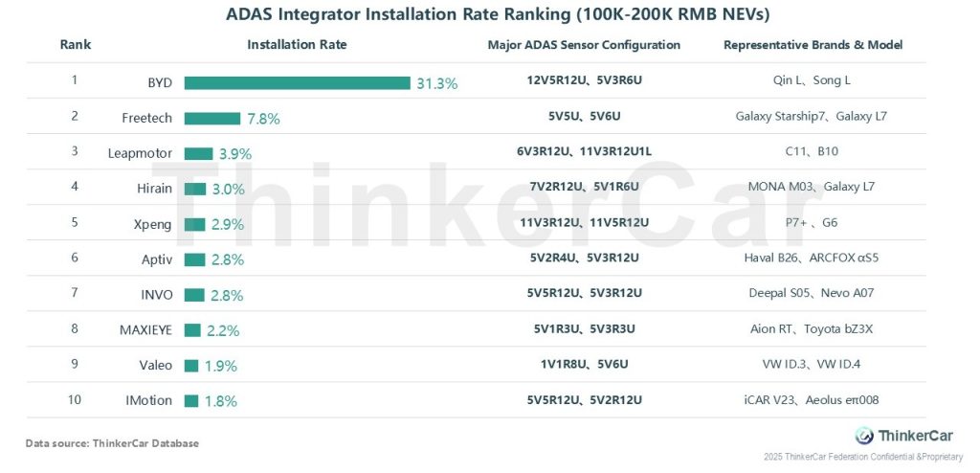Click the Qin L, Song L cell

[x=811, y=81]
